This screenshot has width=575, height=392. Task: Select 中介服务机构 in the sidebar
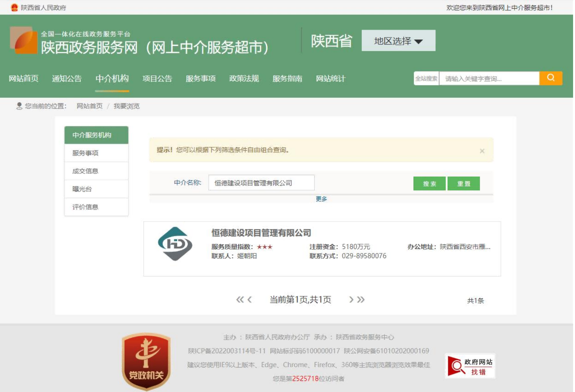pos(97,135)
